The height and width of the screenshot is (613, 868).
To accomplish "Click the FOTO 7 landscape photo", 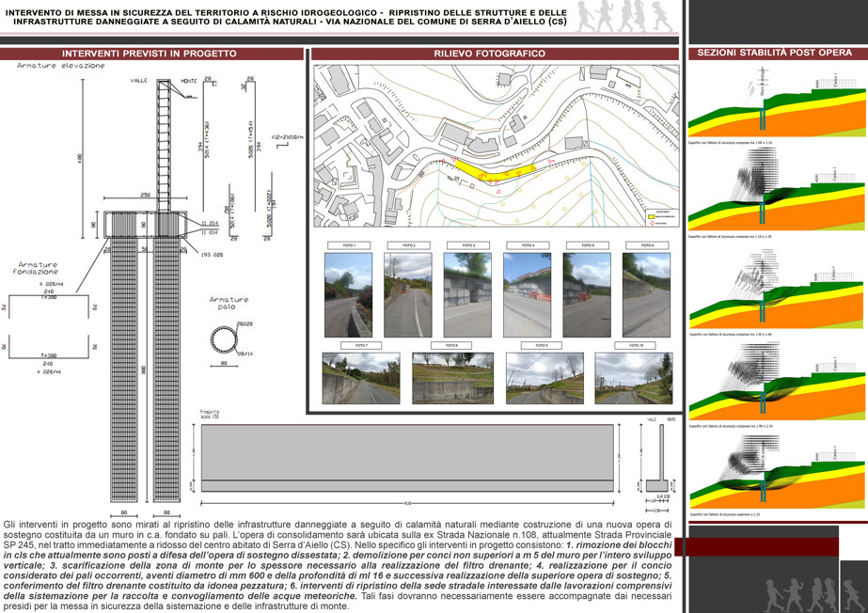I will 361,378.
